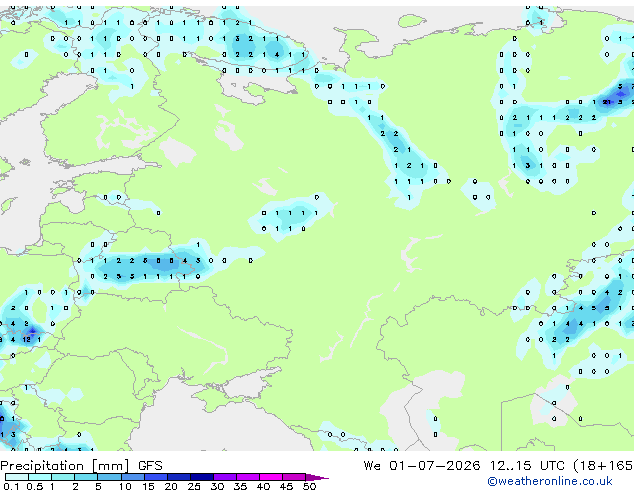Open the weatheronline.co.uk copyright link

coord(550,481)
